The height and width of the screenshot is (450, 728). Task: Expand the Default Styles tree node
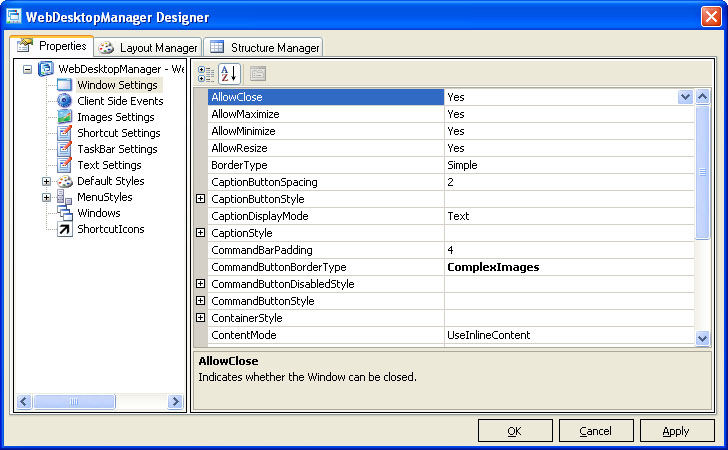click(47, 181)
